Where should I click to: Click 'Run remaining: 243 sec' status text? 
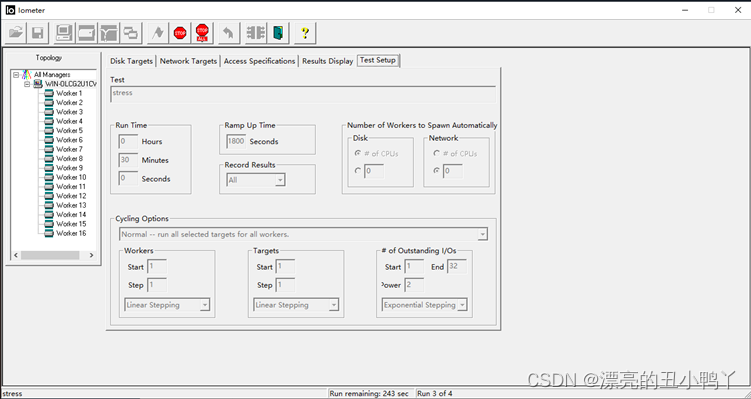pos(369,394)
